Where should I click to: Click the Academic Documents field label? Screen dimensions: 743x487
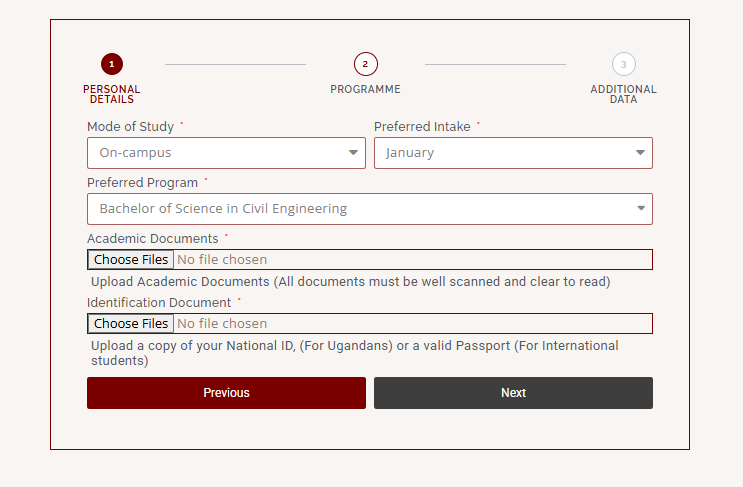pyautogui.click(x=152, y=239)
